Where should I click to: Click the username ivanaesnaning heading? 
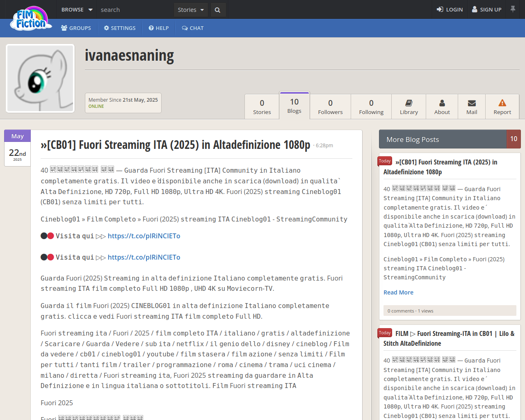pos(129,55)
